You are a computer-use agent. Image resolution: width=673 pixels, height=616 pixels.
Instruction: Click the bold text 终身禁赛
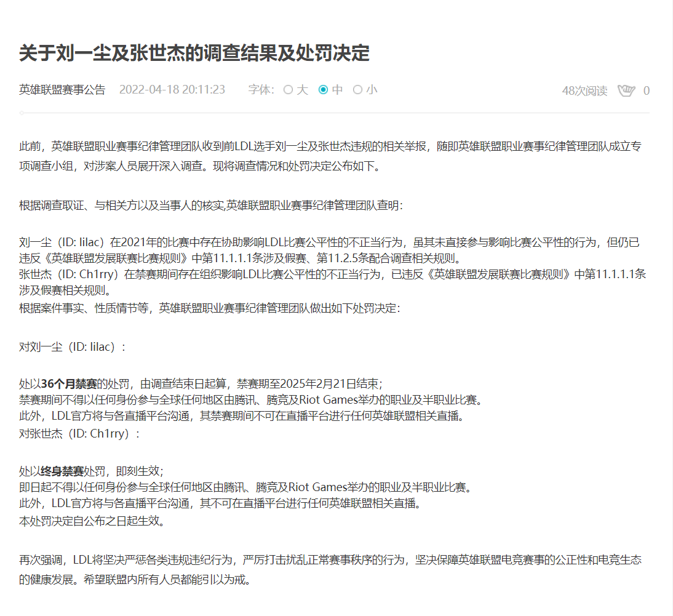pyautogui.click(x=62, y=471)
